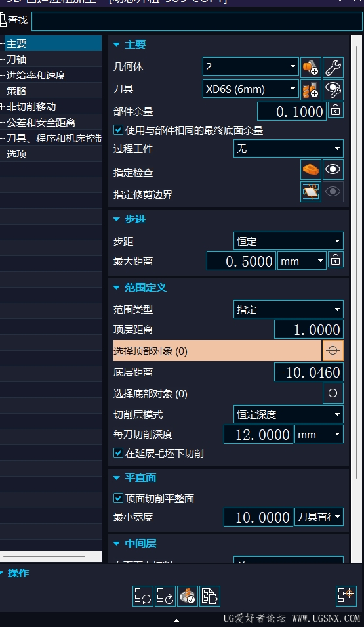Select 进给率和速度 in the left tree
364x627 pixels.
click(x=36, y=76)
